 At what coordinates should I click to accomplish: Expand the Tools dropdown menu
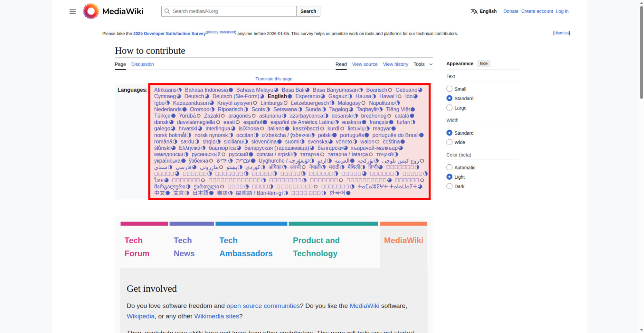click(423, 64)
